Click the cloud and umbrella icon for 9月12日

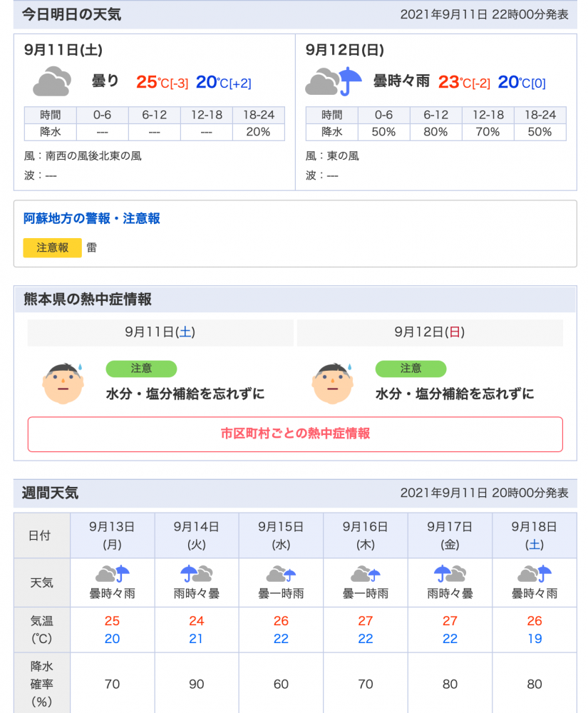(334, 81)
